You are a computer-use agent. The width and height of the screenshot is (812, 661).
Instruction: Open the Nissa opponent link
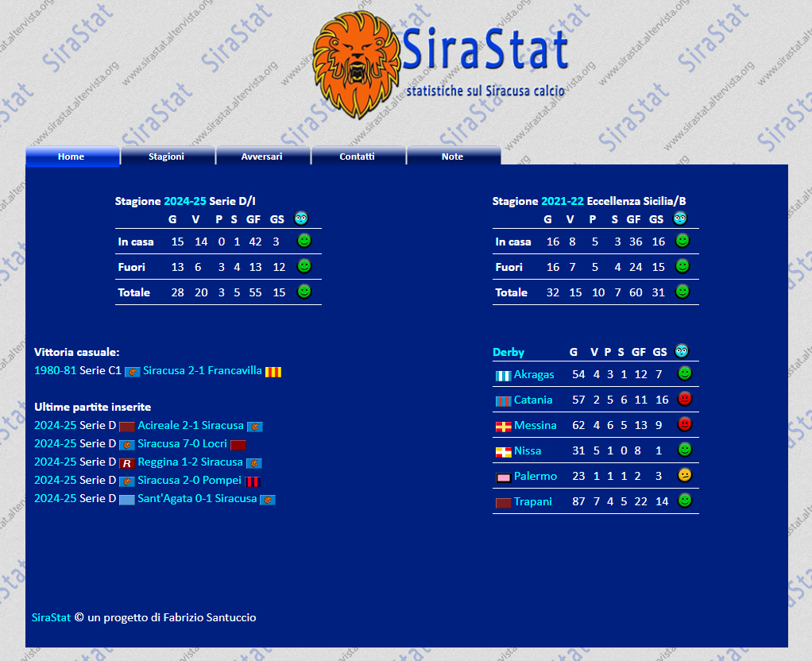click(528, 450)
